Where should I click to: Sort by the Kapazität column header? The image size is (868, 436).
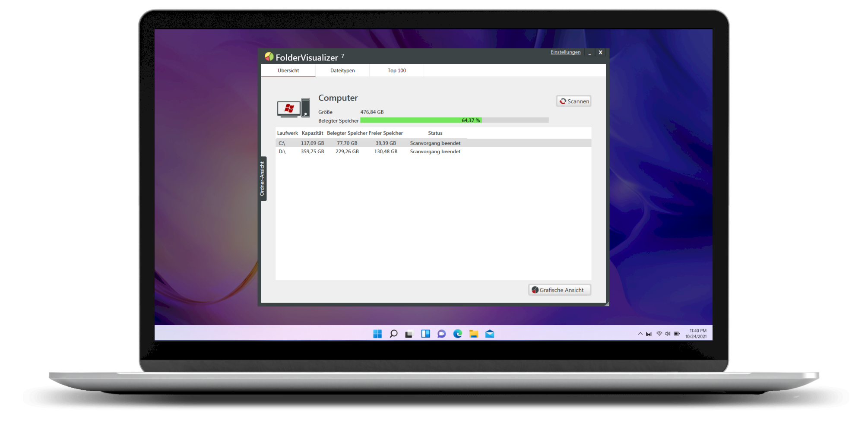tap(312, 133)
